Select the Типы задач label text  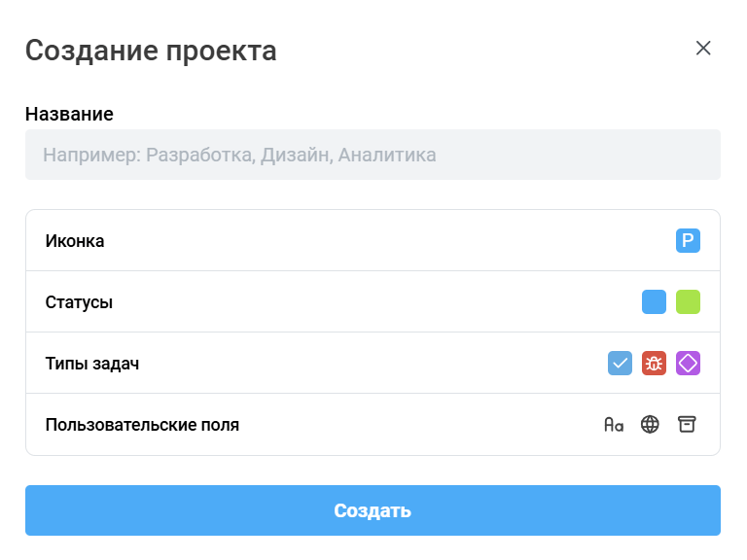(x=92, y=364)
